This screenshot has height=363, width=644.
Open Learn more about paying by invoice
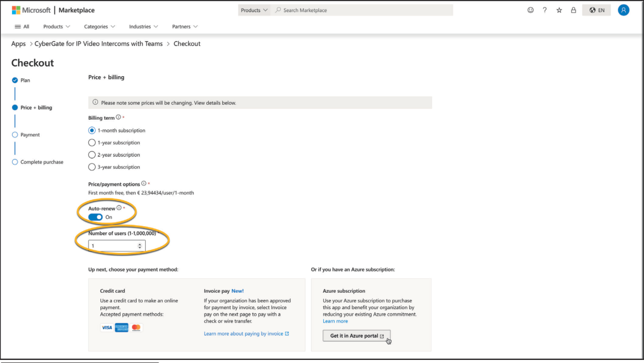pos(246,333)
